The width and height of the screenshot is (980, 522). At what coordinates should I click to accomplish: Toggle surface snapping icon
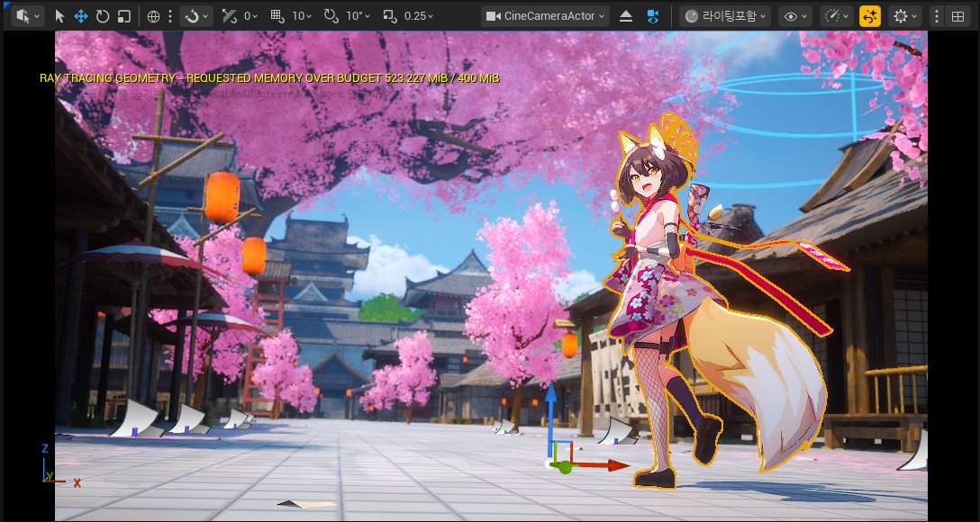point(230,16)
